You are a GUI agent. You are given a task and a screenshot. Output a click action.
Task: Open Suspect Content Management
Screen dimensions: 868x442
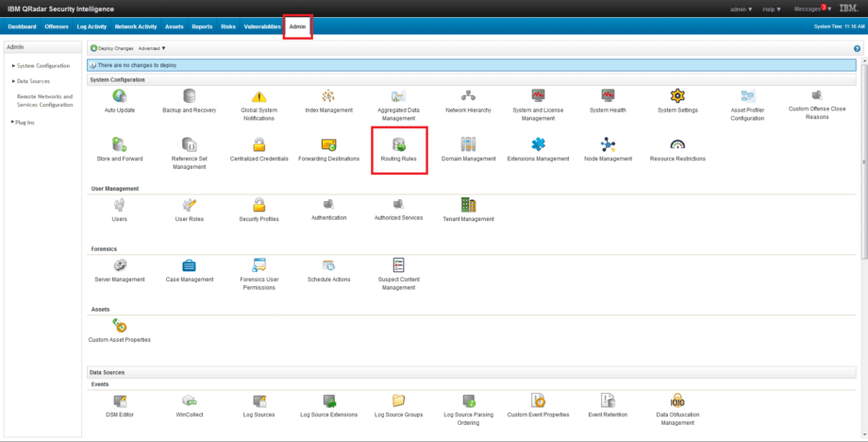pos(398,264)
